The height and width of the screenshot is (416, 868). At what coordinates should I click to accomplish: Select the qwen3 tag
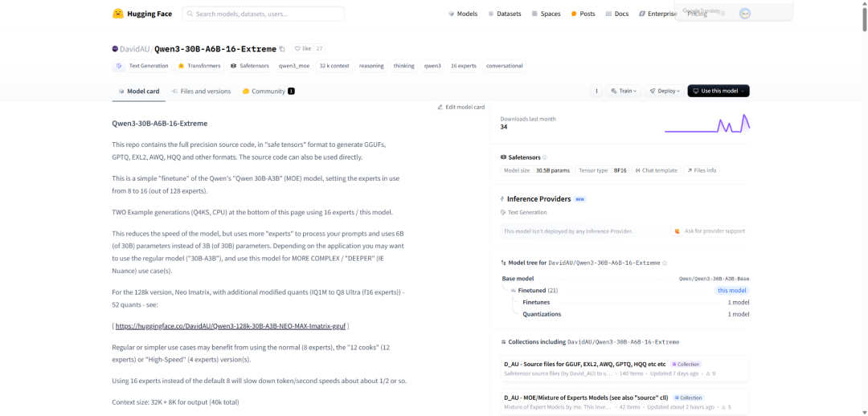click(432, 66)
